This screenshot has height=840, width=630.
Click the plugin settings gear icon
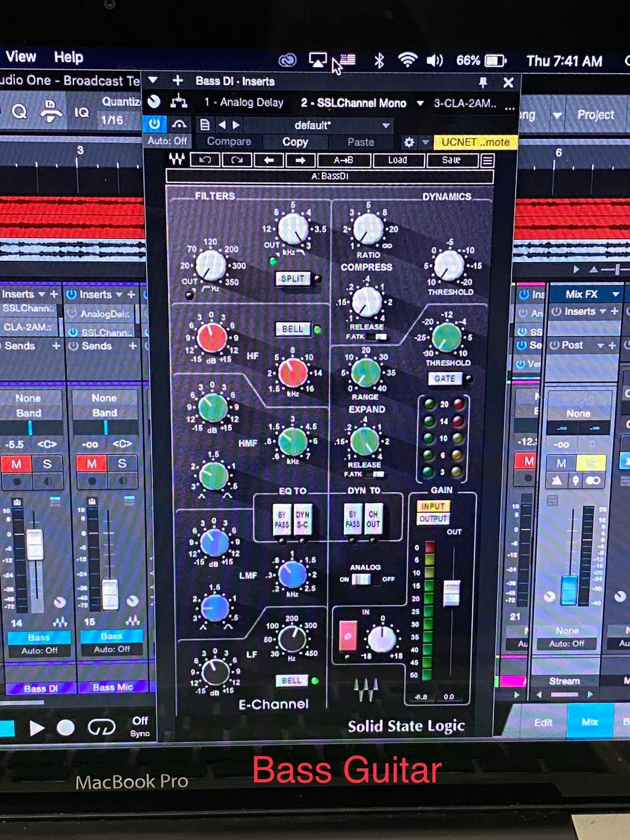pyautogui.click(x=409, y=142)
